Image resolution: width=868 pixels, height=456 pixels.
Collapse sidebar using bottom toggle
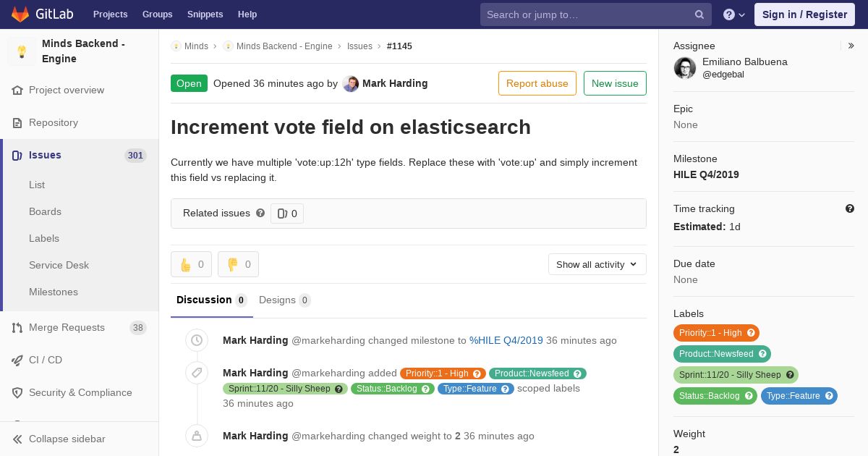[x=58, y=439]
